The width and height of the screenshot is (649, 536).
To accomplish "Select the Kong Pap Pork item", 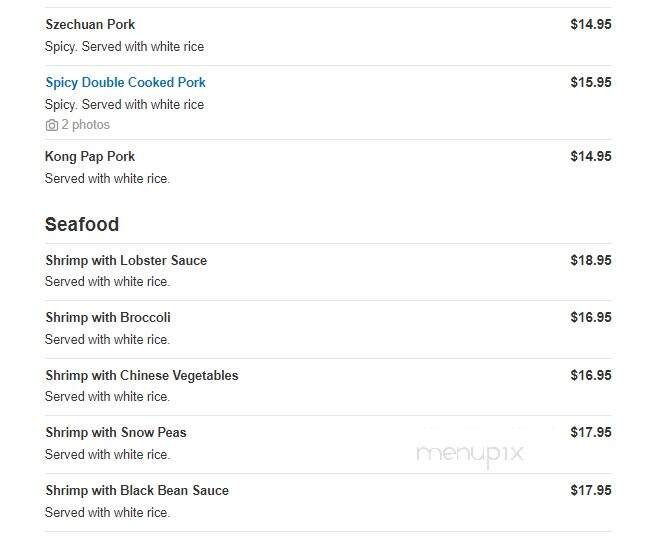I will (90, 156).
